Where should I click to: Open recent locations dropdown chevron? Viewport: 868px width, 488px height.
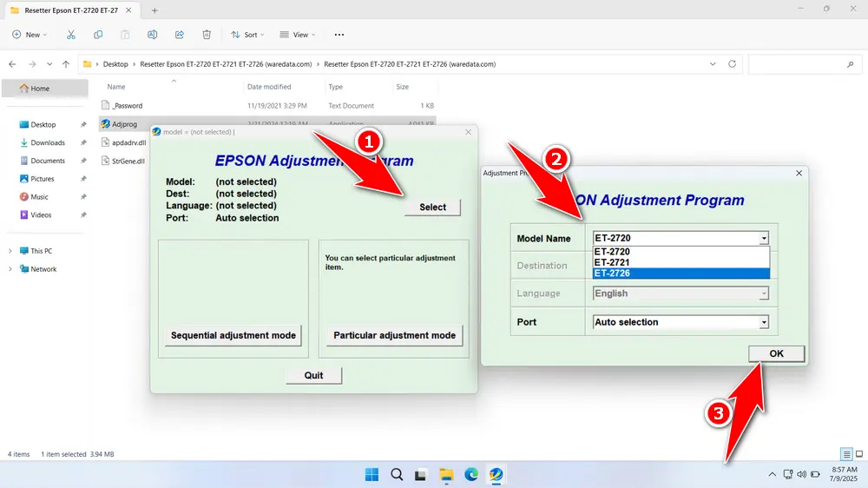[x=49, y=64]
